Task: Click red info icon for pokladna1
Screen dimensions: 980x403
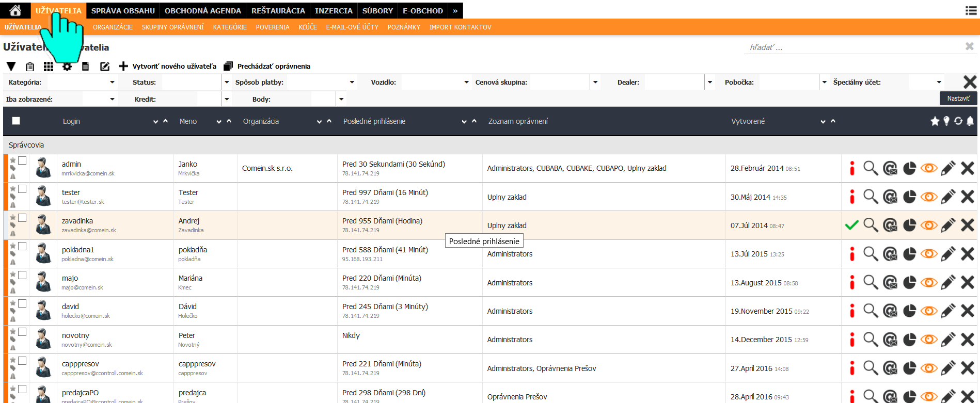Action: 852,254
